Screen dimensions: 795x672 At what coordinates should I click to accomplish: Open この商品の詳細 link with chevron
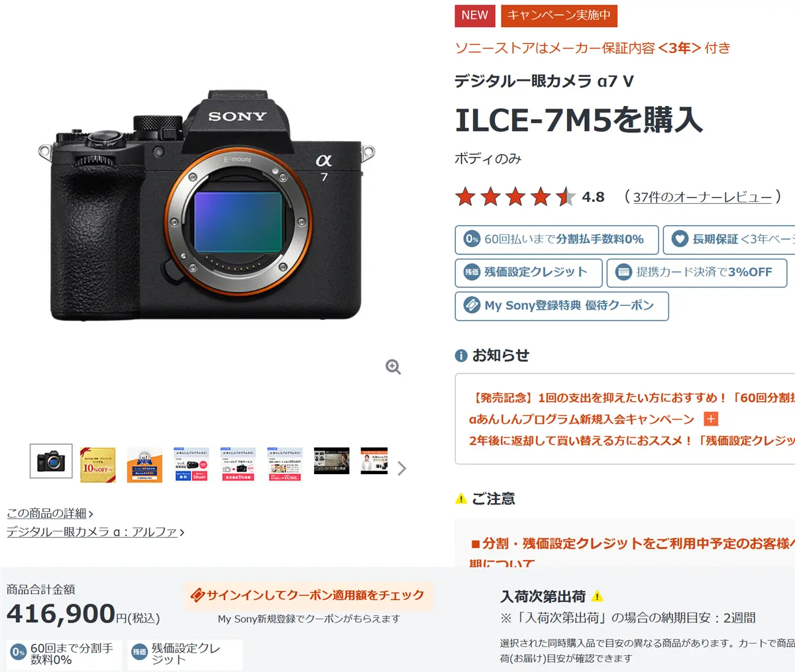(x=50, y=513)
